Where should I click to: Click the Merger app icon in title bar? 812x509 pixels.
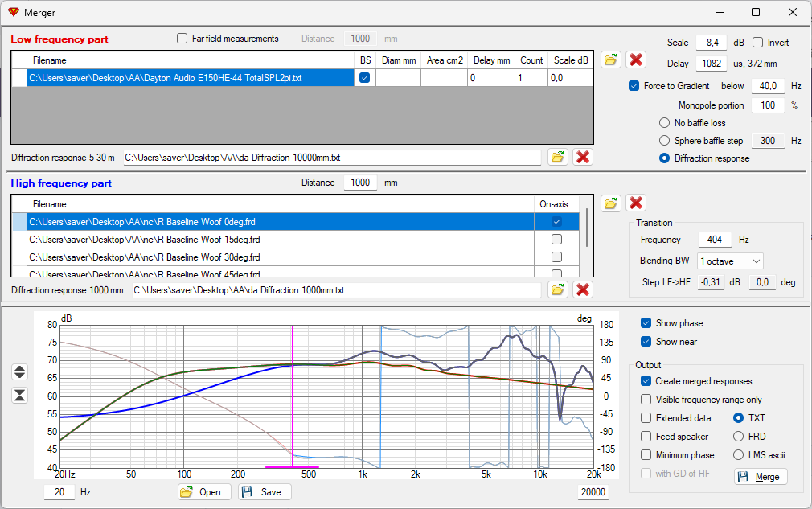(x=14, y=12)
